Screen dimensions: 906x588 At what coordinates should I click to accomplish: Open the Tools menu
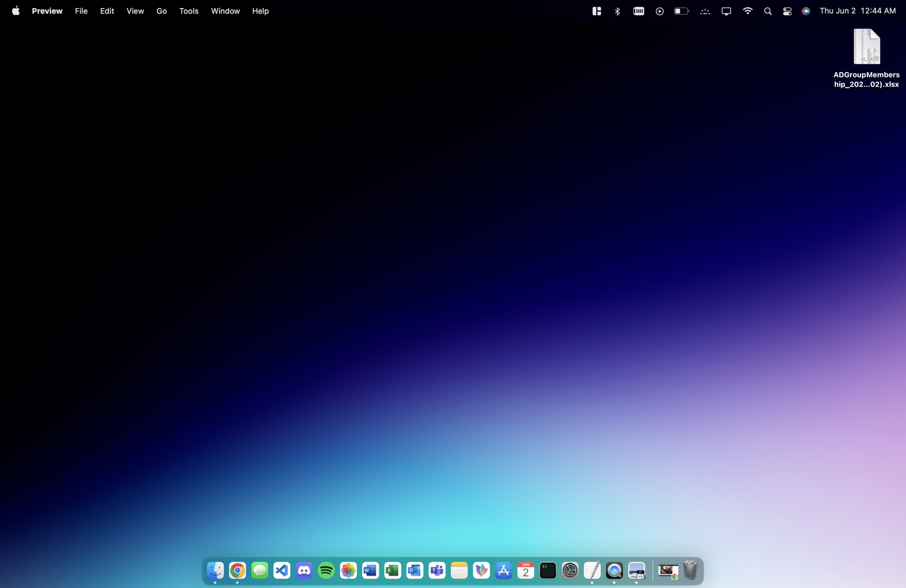pos(189,11)
